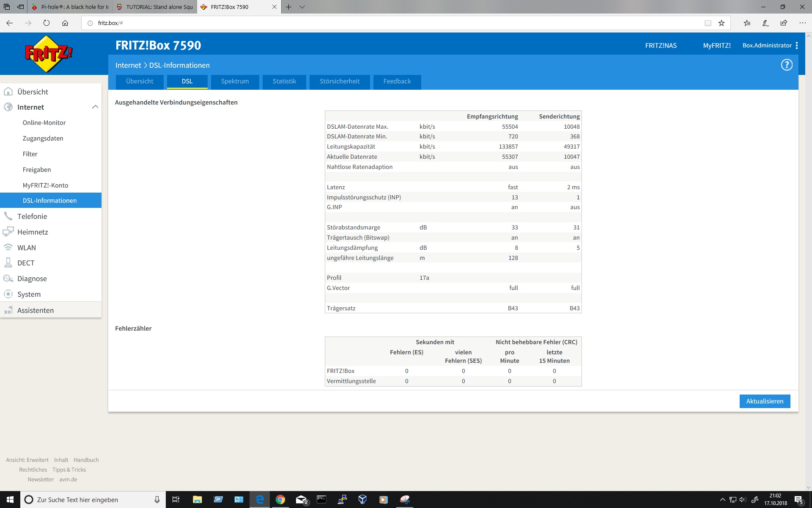
Task: Click the FRITZ! logo
Action: tap(49, 54)
